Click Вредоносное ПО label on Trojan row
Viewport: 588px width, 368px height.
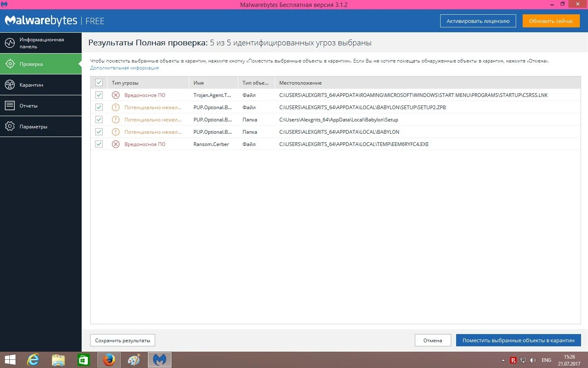point(145,95)
